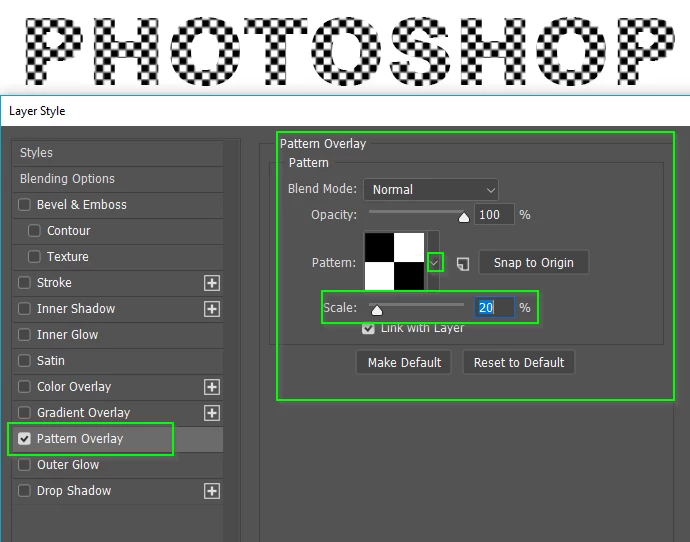Uncheck the Pattern Overlay checkbox
Screen dimensions: 690x542
tap(24, 438)
